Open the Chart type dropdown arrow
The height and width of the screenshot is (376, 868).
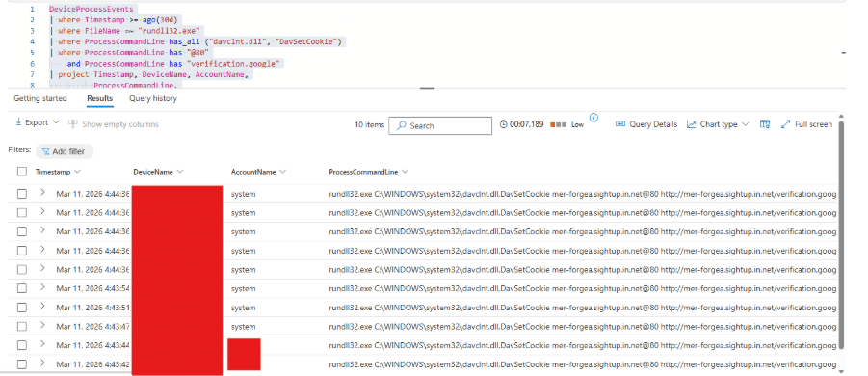[745, 124]
